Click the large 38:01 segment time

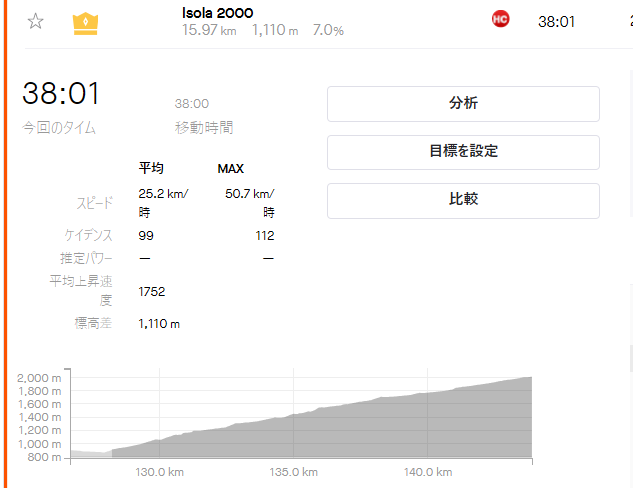[61, 95]
